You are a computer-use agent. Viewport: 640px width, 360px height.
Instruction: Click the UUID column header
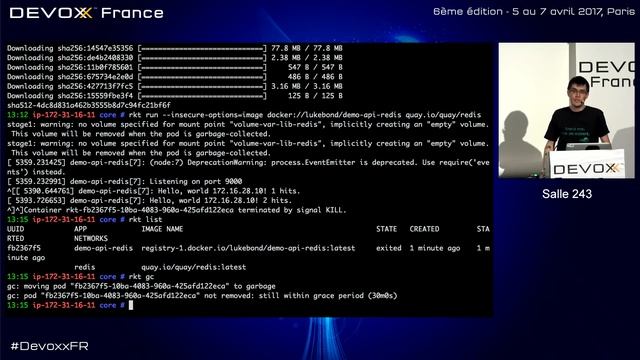[16, 229]
